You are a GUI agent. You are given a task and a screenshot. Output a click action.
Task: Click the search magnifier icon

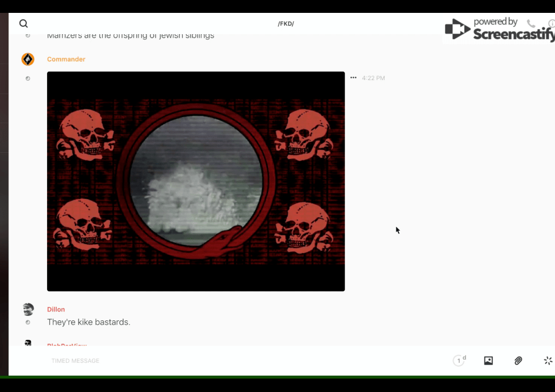click(x=24, y=24)
